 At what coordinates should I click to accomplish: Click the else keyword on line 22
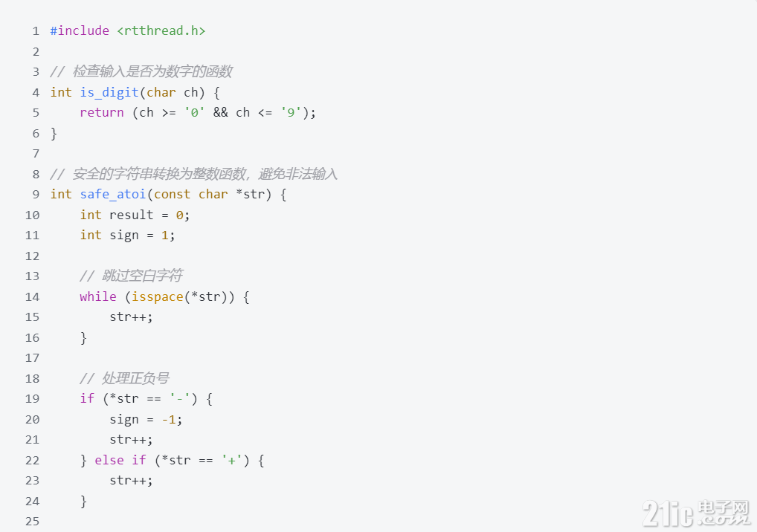(x=109, y=460)
